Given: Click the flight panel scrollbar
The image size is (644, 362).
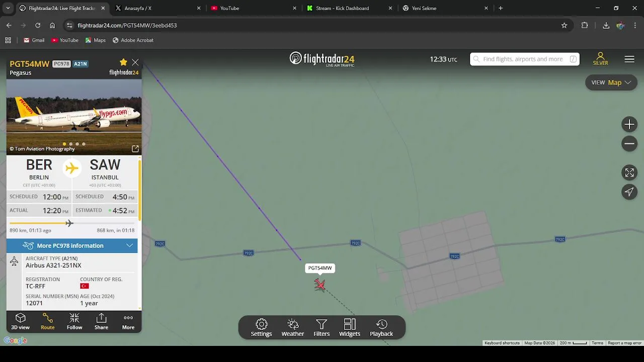Looking at the screenshot, I should [140, 191].
